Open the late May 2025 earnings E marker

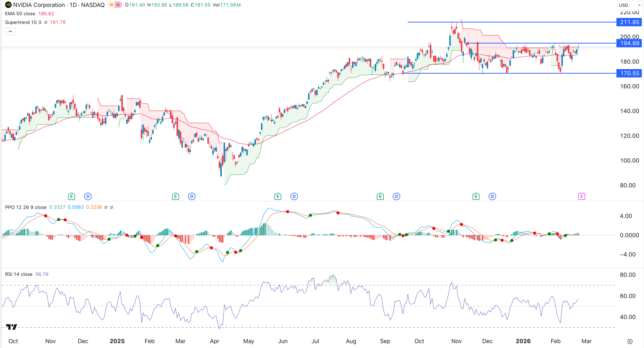(x=278, y=196)
